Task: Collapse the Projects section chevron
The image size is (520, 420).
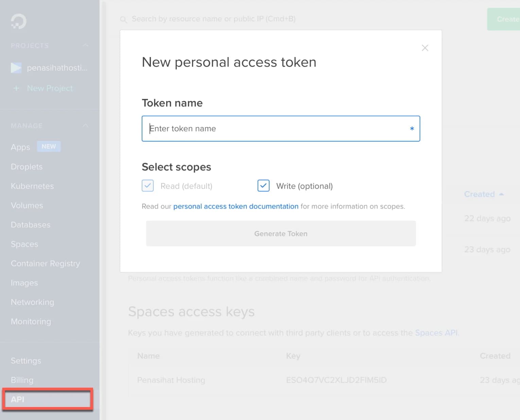Action: click(85, 46)
